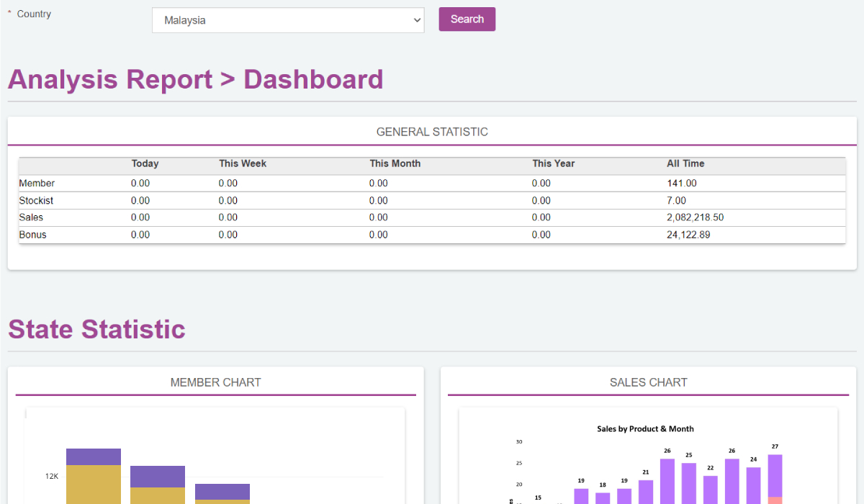Click the Bonus All Time value 24,122.89
864x504 pixels.
pyautogui.click(x=688, y=235)
